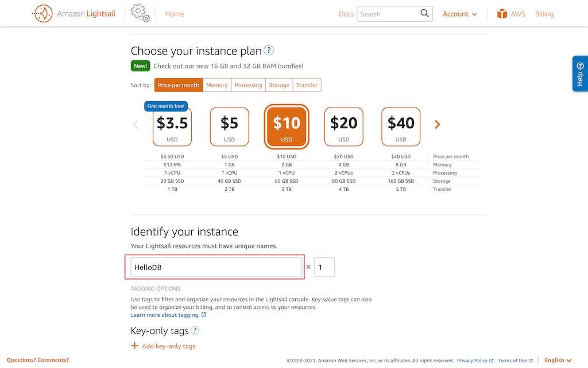Click the HelloDB instance name field

216,267
